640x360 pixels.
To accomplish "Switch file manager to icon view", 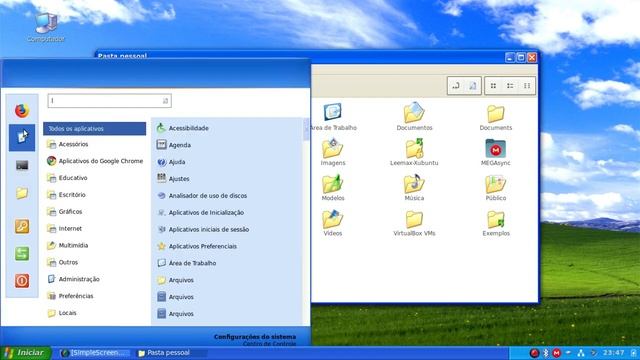I will pyautogui.click(x=493, y=86).
